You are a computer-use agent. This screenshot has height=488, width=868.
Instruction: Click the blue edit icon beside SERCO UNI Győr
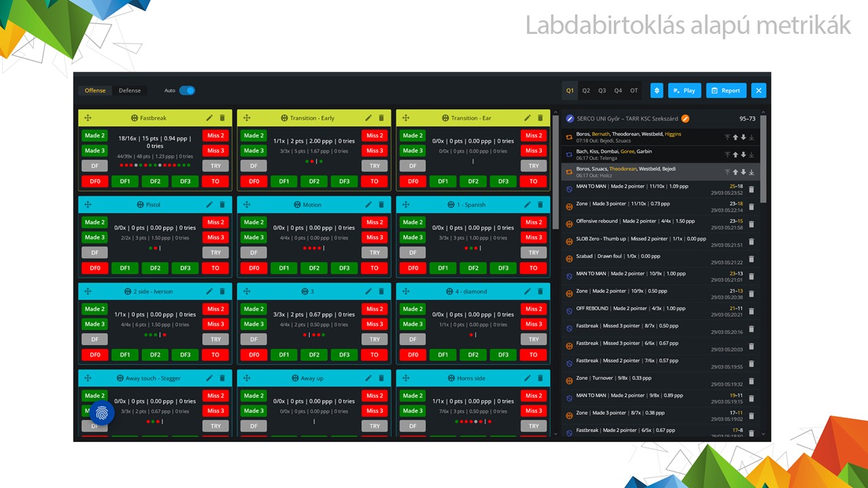click(x=570, y=119)
